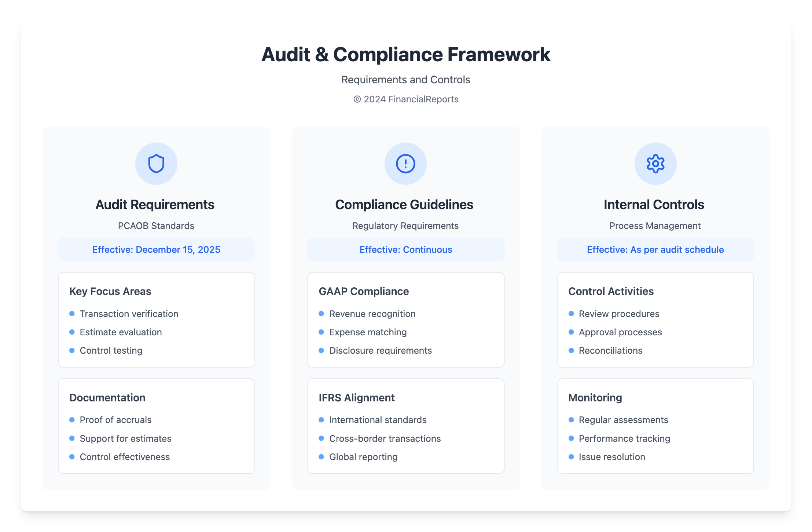This screenshot has width=812, height=532.
Task: Select the alert icon above Compliance Guidelines
Action: click(x=405, y=164)
